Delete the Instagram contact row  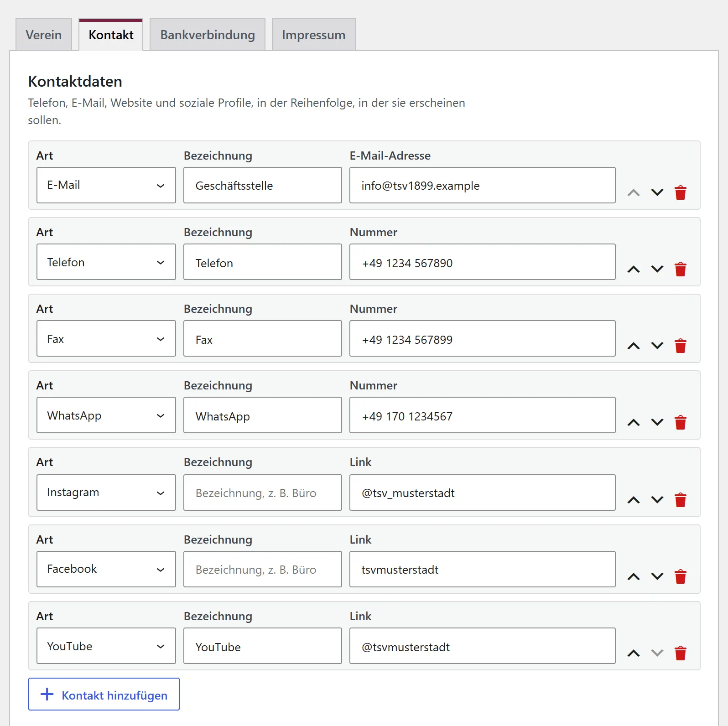pos(681,500)
